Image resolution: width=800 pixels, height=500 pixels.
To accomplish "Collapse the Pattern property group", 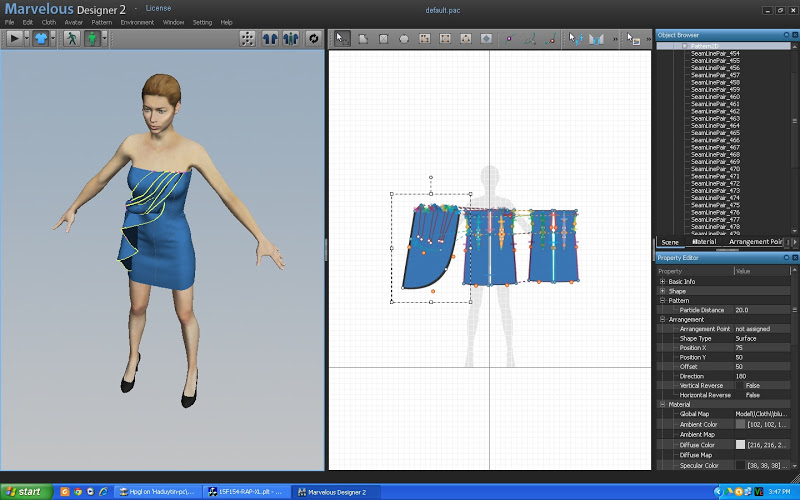I will pos(662,301).
